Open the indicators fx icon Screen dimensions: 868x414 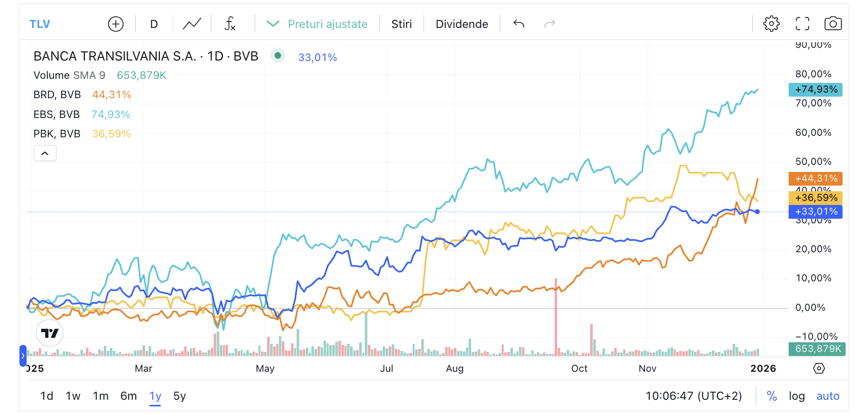[x=230, y=24]
